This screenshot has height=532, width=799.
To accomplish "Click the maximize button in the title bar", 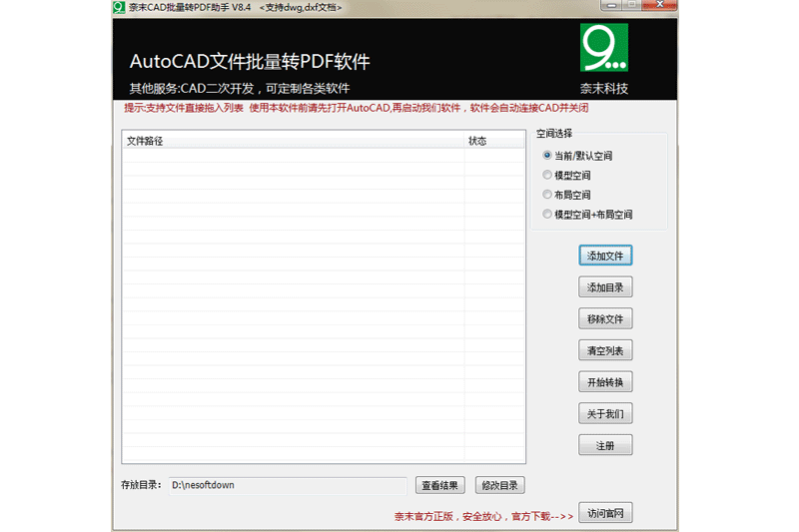I will (x=632, y=5).
